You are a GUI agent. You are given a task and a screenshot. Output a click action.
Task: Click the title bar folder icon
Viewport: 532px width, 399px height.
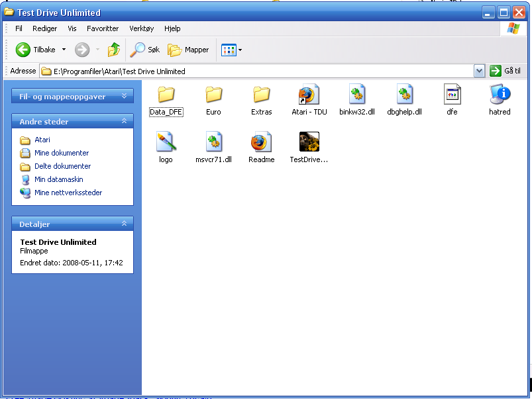pos(9,12)
